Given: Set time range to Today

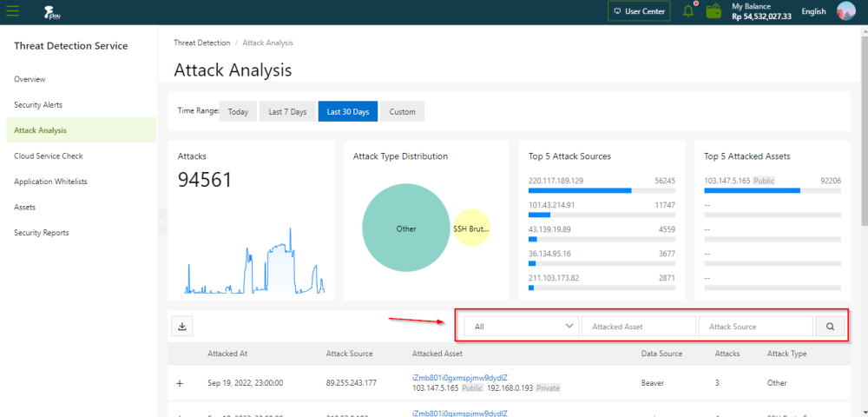Looking at the screenshot, I should click(238, 111).
